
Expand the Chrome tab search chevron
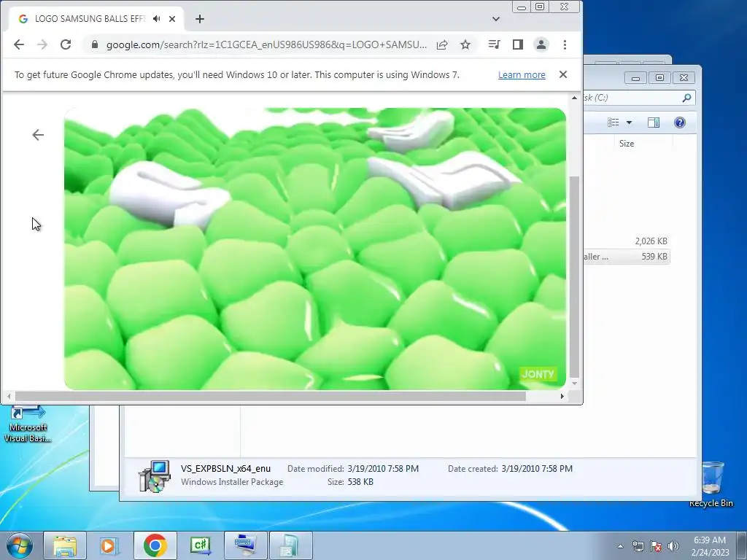coord(496,18)
